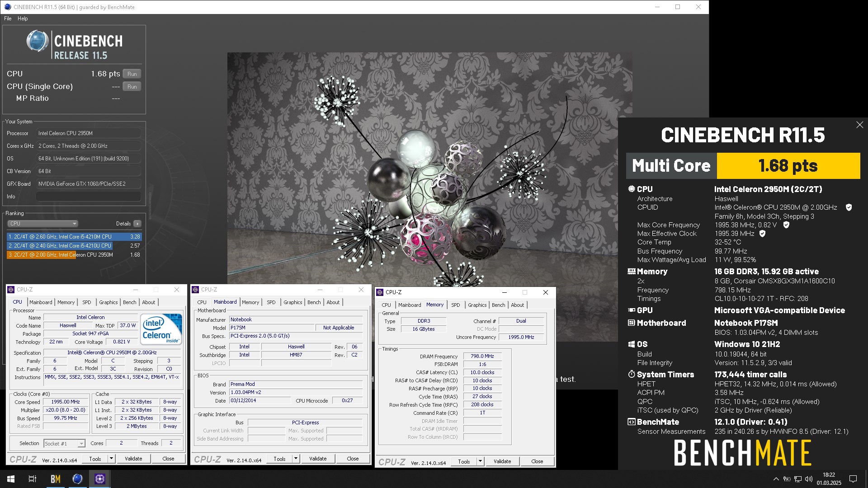Open Graphics tab in first CPU-Z window

click(x=108, y=302)
